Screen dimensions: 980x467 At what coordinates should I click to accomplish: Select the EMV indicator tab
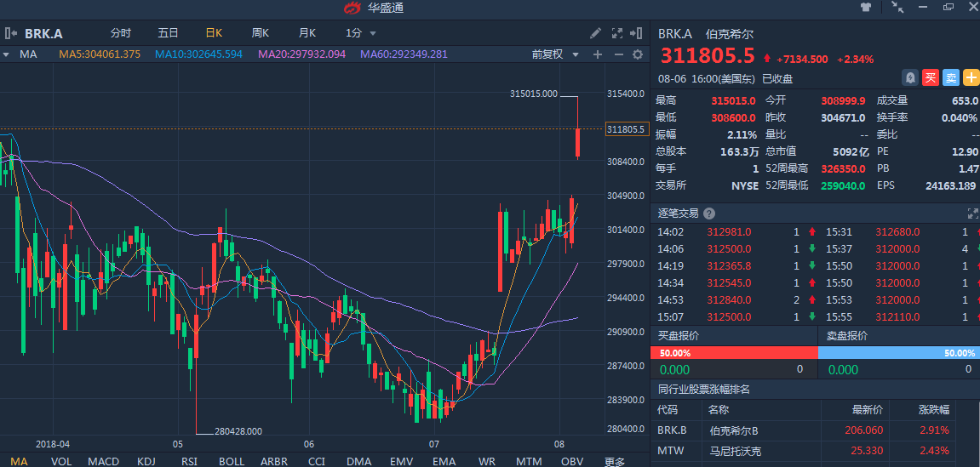pyautogui.click(x=401, y=461)
